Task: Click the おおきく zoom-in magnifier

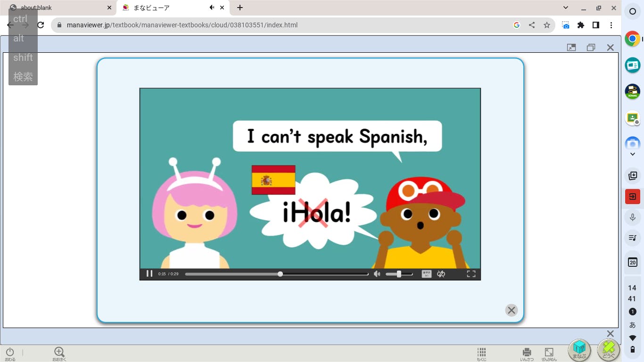Action: pyautogui.click(x=59, y=353)
